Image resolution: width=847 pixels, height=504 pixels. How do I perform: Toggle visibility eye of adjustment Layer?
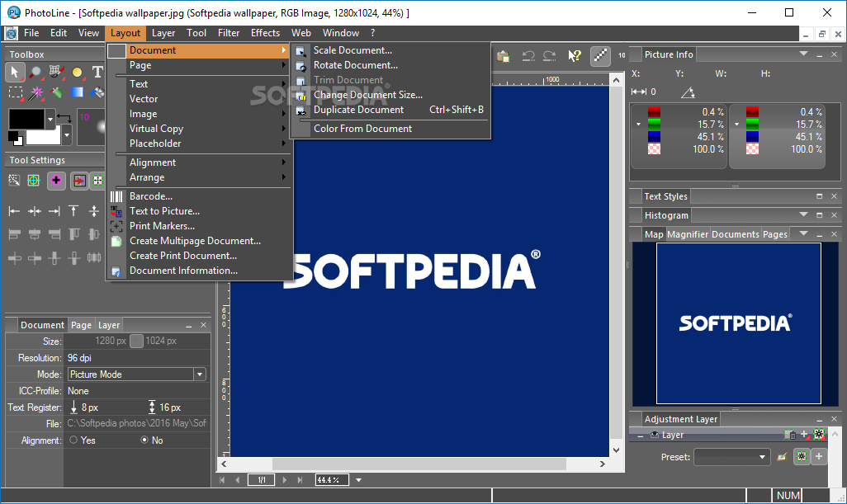[x=655, y=435]
